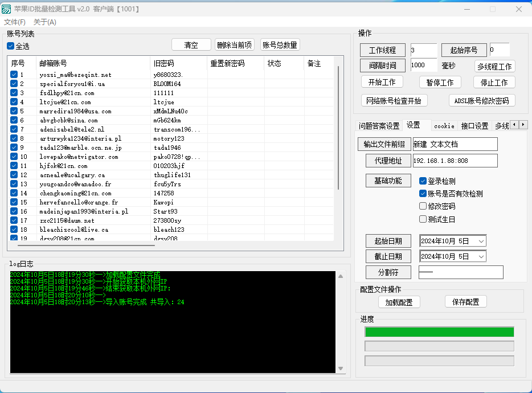This screenshot has height=393, width=532.
Task: Click the green progress bar
Action: [x=439, y=331]
